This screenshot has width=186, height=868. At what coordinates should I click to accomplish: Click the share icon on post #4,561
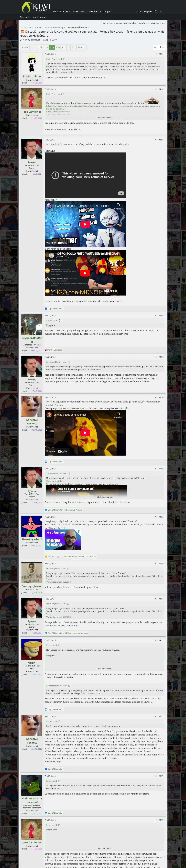156,54
